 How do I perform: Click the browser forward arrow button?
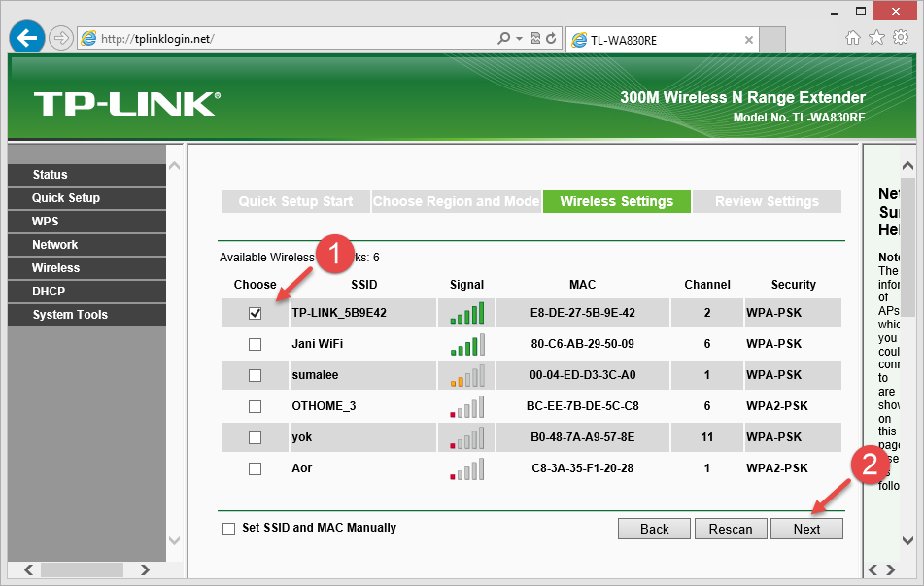tap(60, 39)
